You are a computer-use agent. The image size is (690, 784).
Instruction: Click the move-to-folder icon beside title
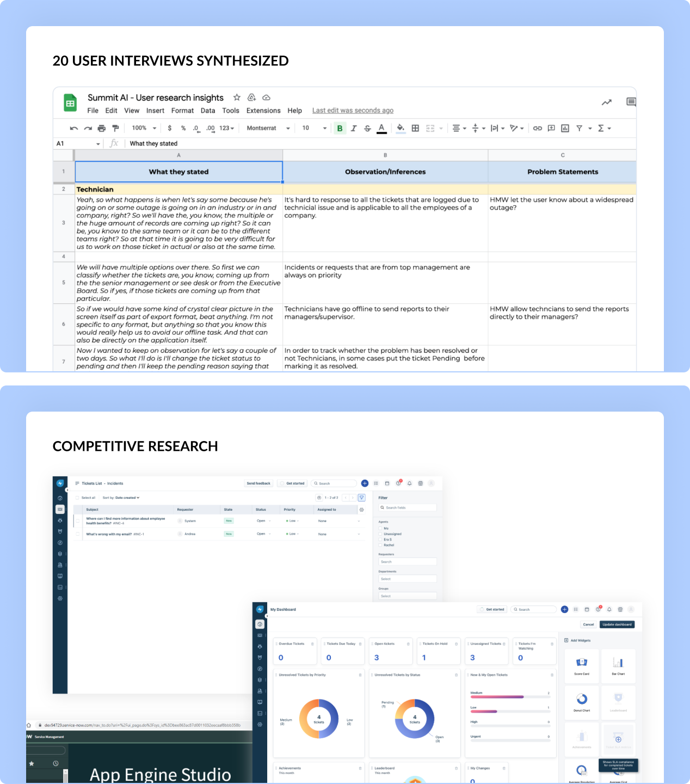[251, 97]
